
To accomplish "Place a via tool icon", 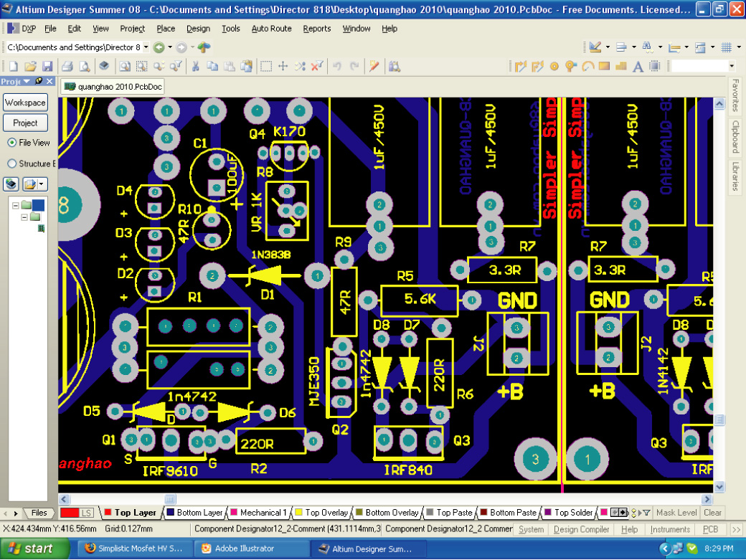I will pos(570,67).
